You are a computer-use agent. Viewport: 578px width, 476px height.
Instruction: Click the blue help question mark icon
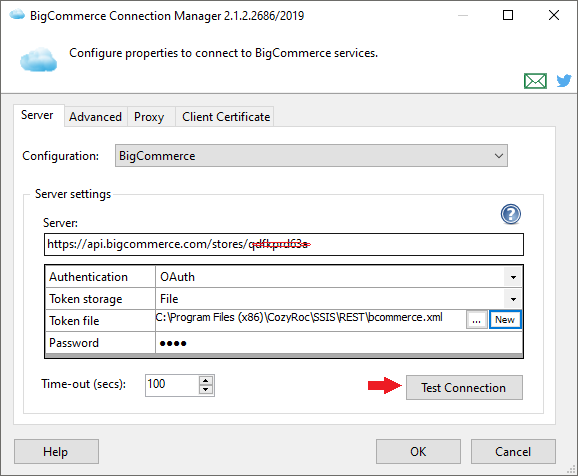tap(511, 214)
